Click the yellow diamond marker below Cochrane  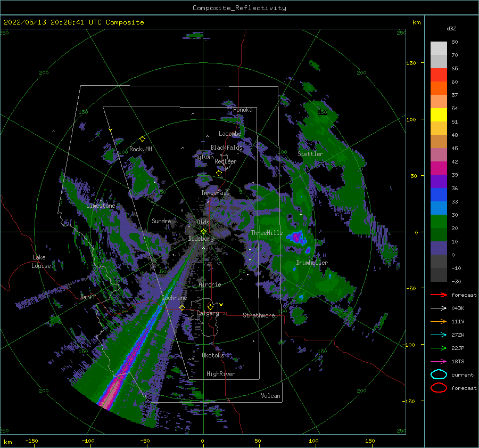(182, 307)
